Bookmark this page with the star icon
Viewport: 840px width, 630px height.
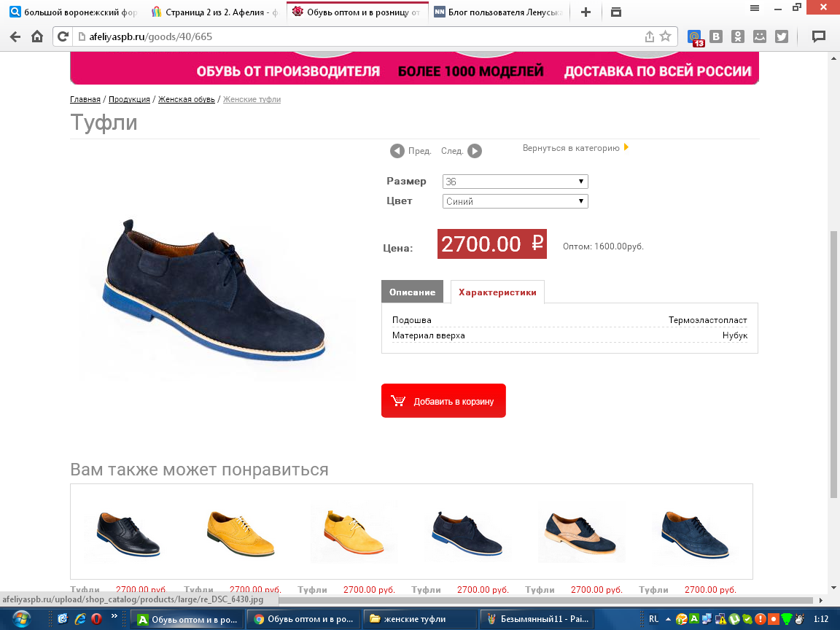click(665, 36)
